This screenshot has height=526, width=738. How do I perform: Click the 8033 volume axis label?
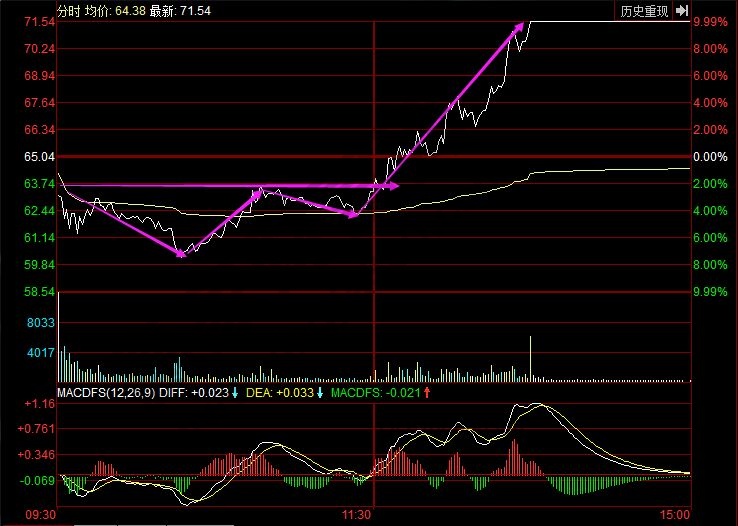(39, 323)
